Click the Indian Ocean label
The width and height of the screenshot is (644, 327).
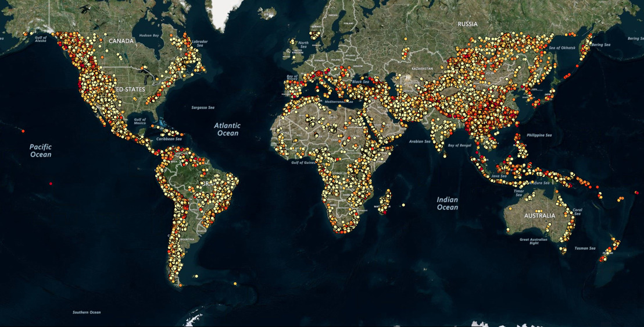click(x=448, y=203)
